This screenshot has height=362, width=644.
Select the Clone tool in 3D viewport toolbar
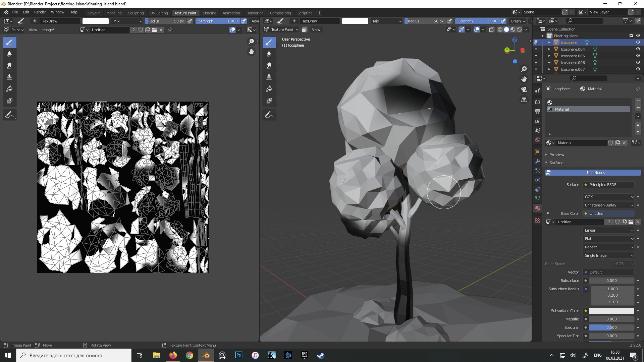tap(269, 77)
